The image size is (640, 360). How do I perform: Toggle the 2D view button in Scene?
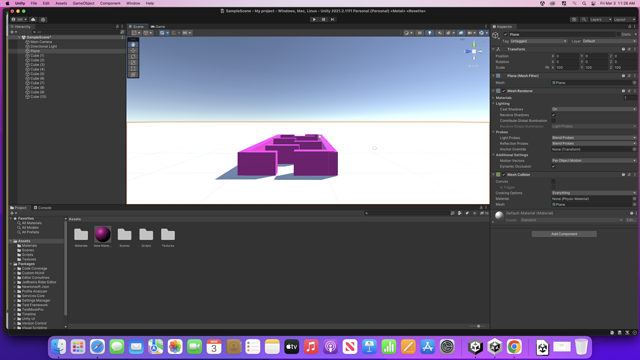coord(420,33)
